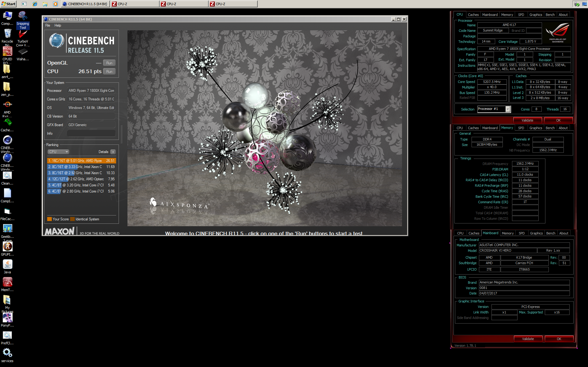The image size is (588, 367).
Task: Open CINEBENCH Help menu
Action: click(58, 25)
